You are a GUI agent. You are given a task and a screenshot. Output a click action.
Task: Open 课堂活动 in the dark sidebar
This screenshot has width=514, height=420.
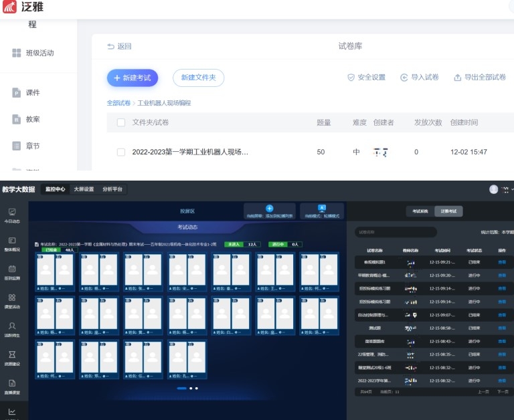(12, 300)
